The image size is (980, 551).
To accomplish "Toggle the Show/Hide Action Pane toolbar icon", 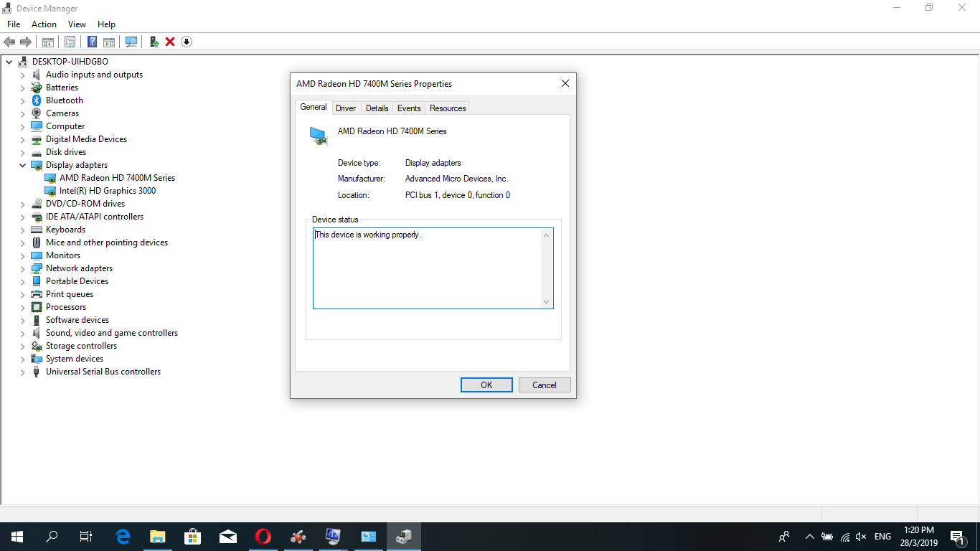I will [109, 42].
